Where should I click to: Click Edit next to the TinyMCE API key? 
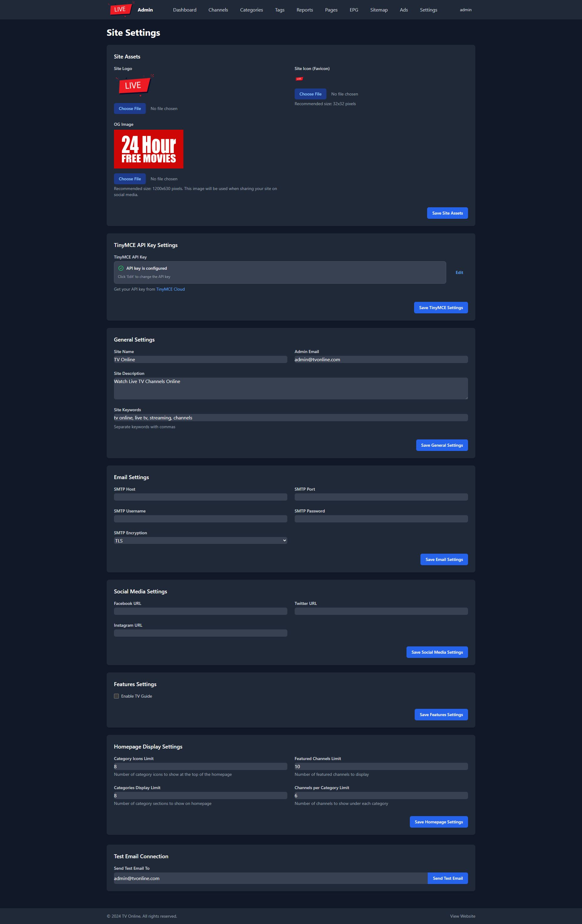pyautogui.click(x=459, y=272)
